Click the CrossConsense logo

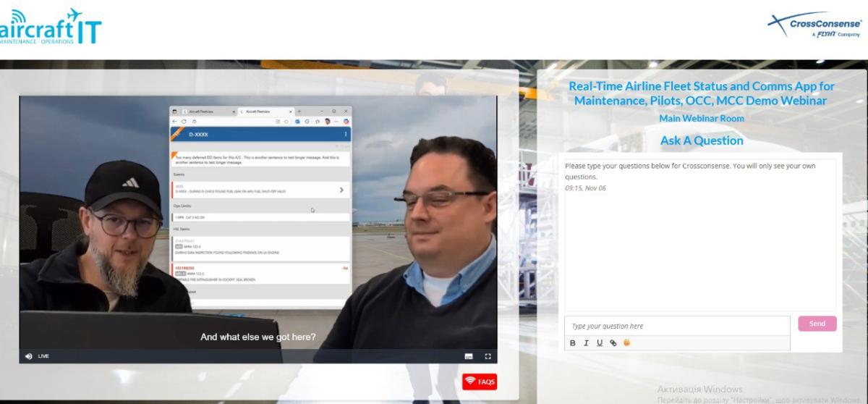coord(814,26)
